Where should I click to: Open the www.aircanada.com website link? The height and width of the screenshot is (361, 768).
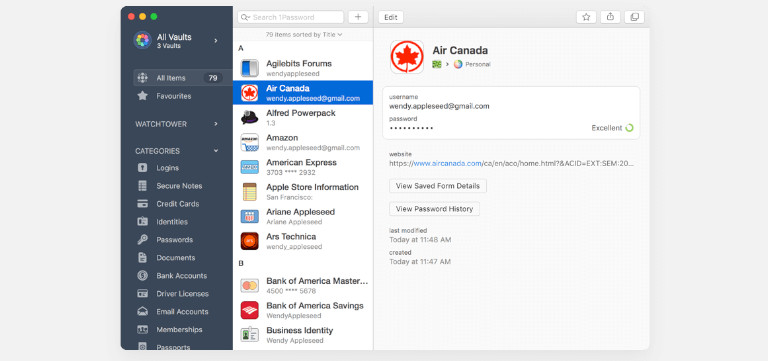pyautogui.click(x=448, y=164)
